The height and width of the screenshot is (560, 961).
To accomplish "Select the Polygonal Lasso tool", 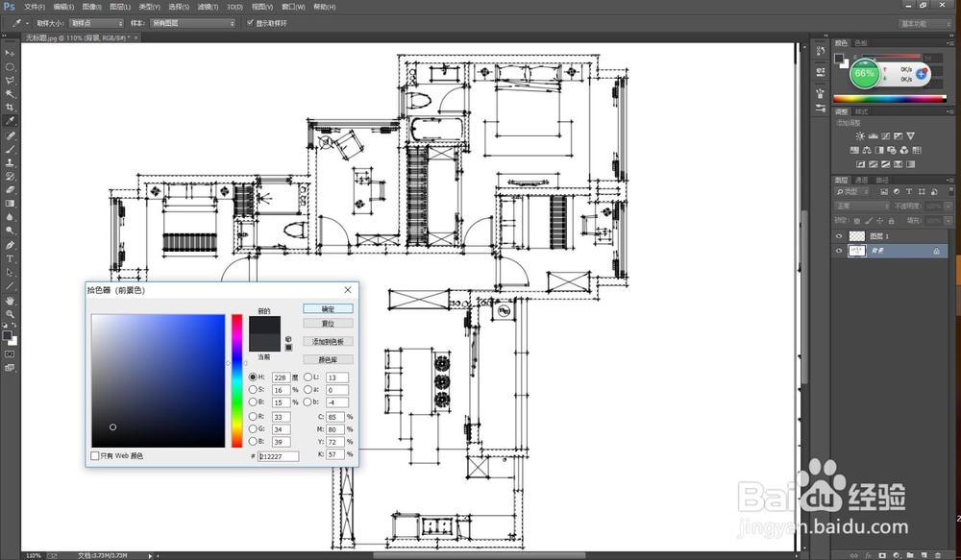I will pos(10,81).
